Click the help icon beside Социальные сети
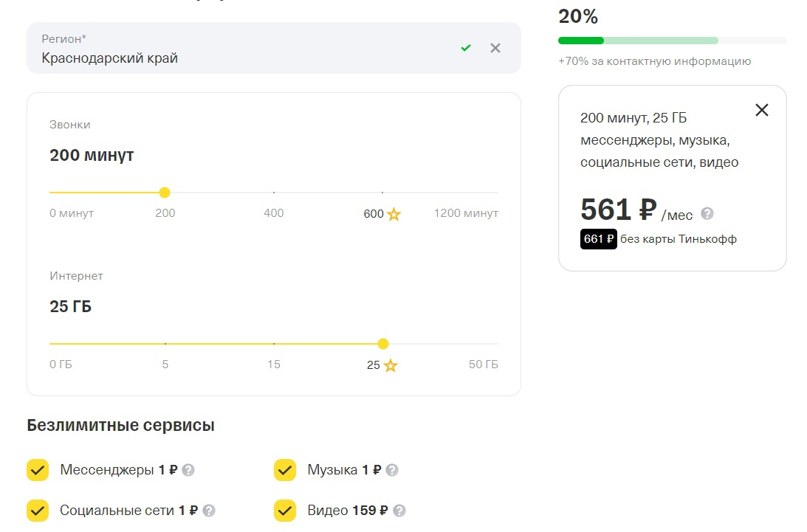The height and width of the screenshot is (532, 807). [x=209, y=510]
